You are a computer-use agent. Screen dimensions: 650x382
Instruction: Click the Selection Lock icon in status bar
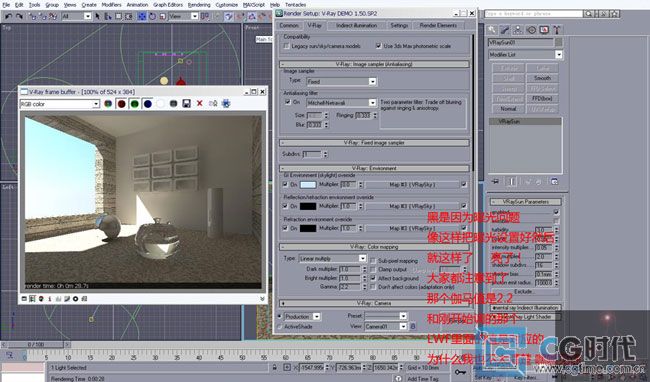pyautogui.click(x=274, y=367)
